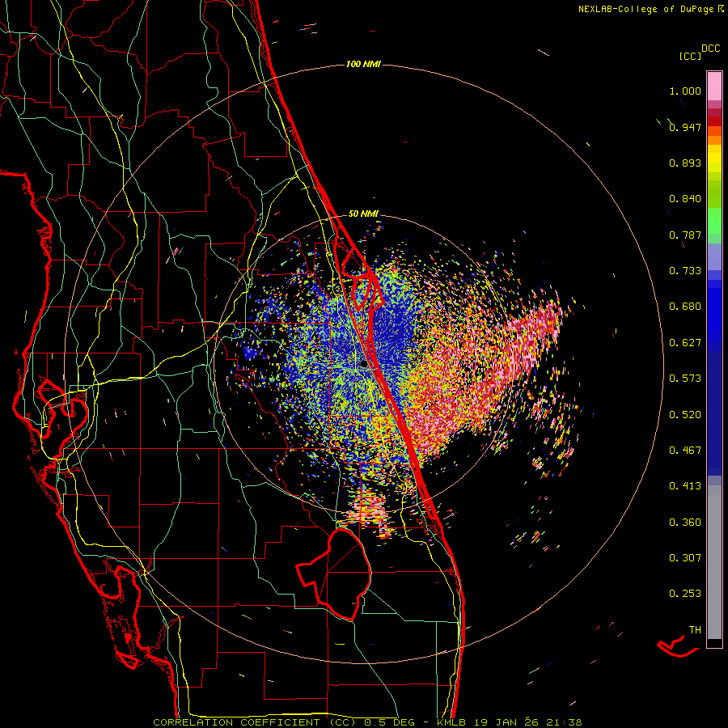
Task: Click the 0.520 legend value
Action: pos(685,415)
